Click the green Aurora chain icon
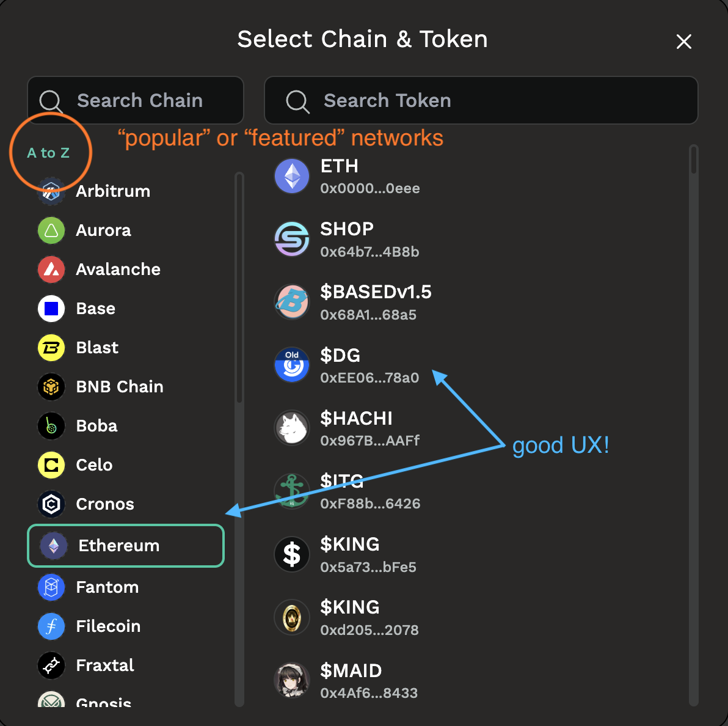This screenshot has width=728, height=726. click(51, 230)
